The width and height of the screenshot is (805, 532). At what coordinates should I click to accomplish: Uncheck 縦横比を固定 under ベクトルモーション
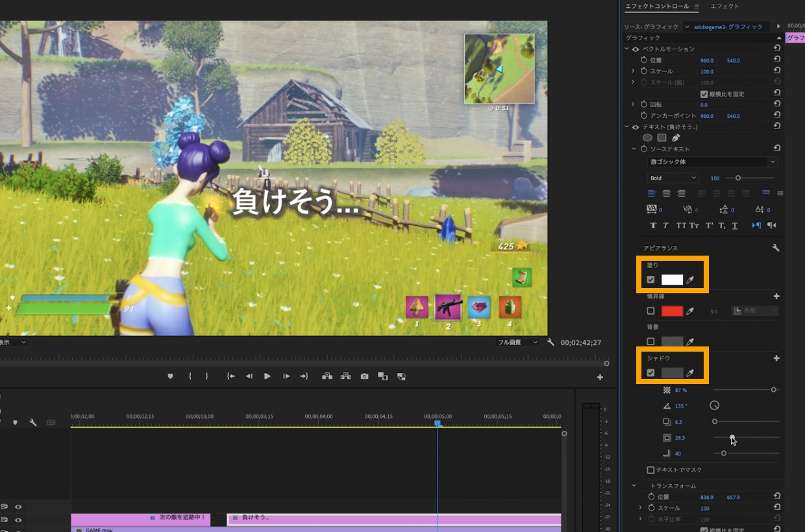[x=704, y=94]
